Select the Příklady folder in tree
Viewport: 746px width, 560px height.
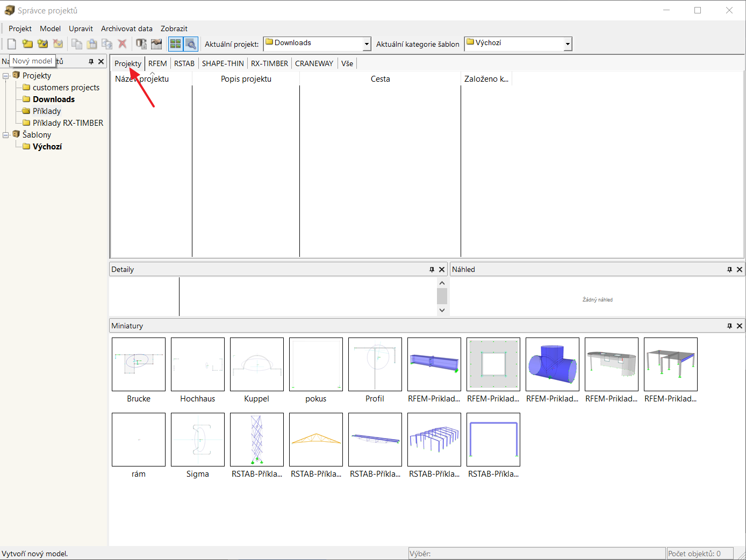click(47, 111)
